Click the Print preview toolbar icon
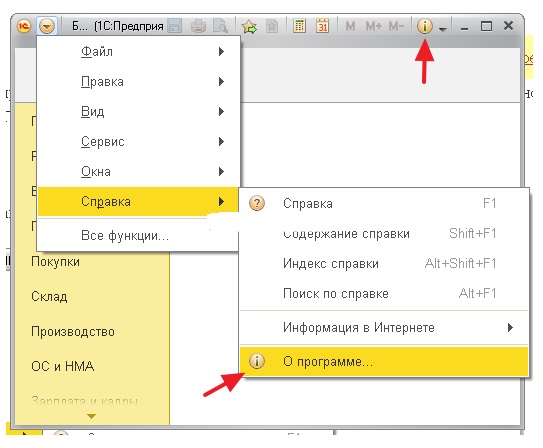543x448 pixels. tap(221, 26)
